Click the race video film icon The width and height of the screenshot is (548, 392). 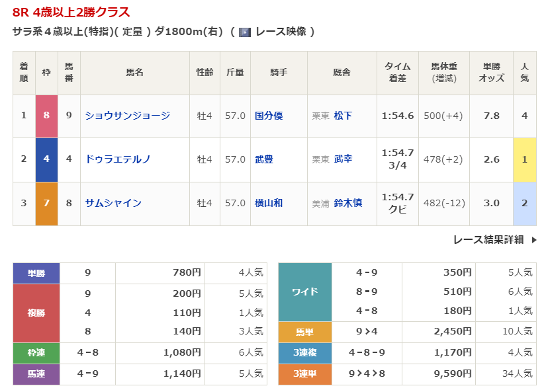pos(244,32)
